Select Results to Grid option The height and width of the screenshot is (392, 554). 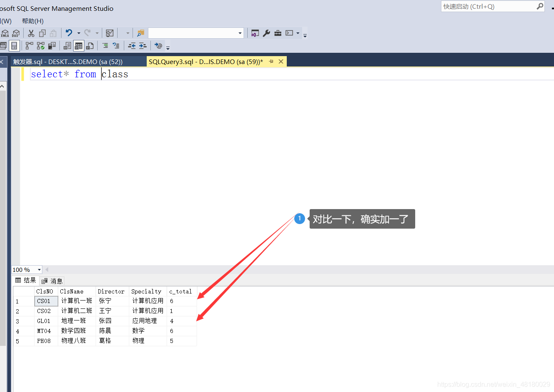[x=79, y=46]
